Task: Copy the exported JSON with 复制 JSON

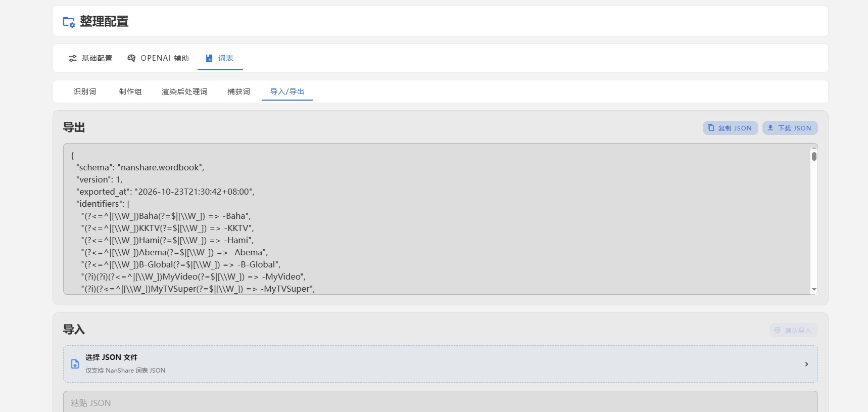Action: pyautogui.click(x=730, y=128)
